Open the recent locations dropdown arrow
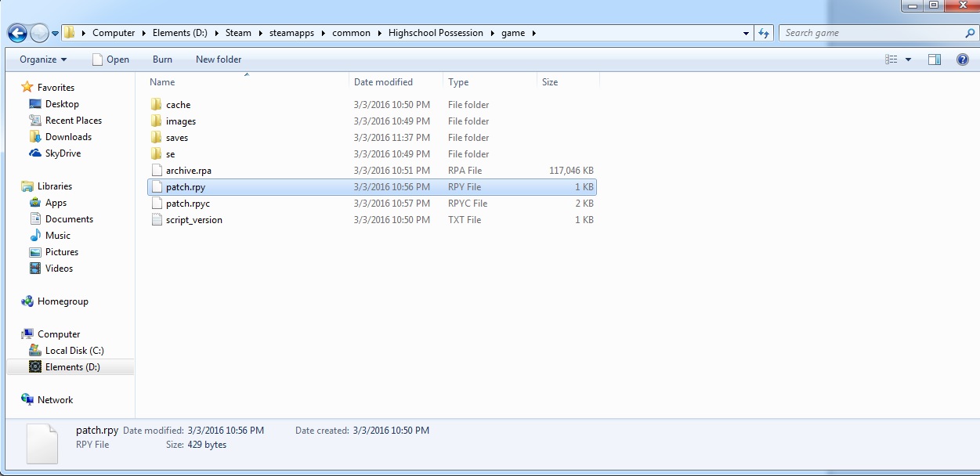The image size is (980, 476). tap(55, 34)
